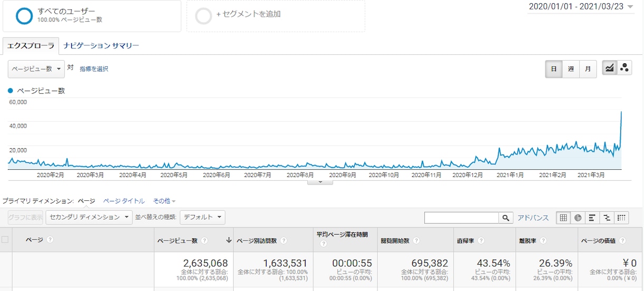Image resolution: width=644 pixels, height=291 pixels.
Task: Click the 平均ページ滞在時間 column header
Action: pyautogui.click(x=342, y=235)
